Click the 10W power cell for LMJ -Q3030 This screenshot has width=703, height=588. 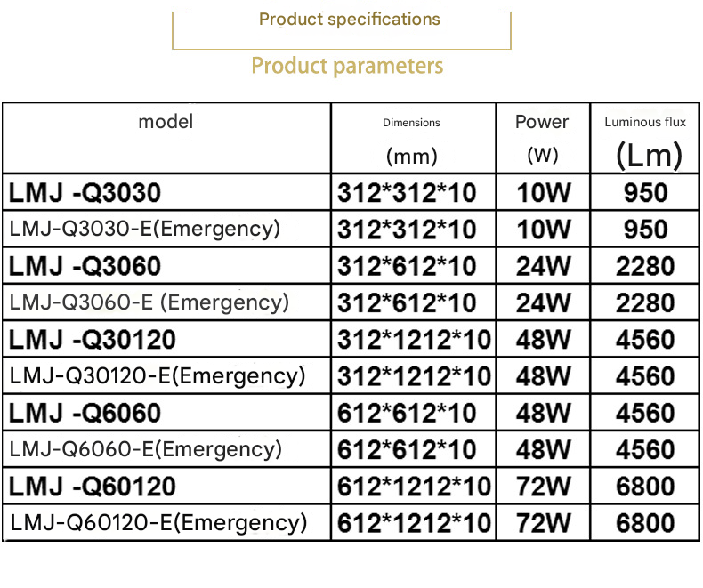click(x=543, y=192)
